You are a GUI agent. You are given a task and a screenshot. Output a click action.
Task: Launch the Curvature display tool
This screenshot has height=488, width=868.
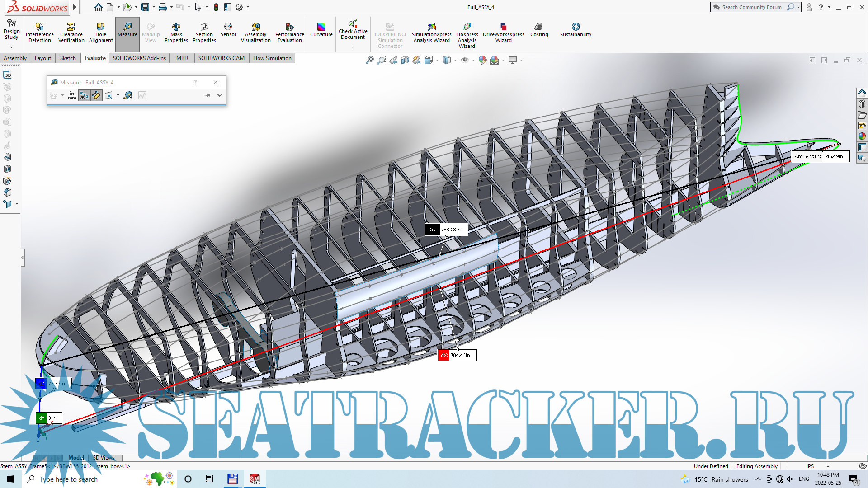(321, 29)
